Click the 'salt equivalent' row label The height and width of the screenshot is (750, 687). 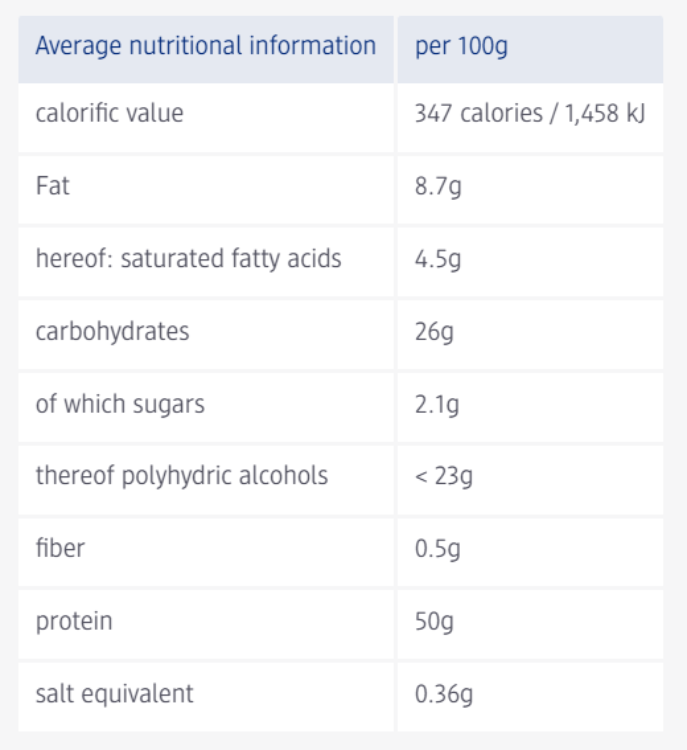point(114,693)
